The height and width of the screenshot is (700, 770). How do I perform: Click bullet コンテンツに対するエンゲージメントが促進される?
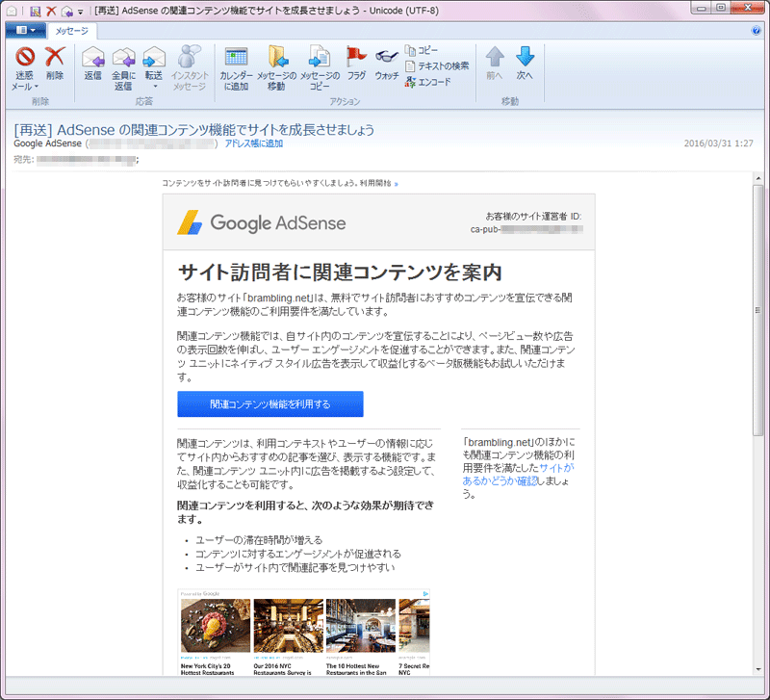pos(298,554)
